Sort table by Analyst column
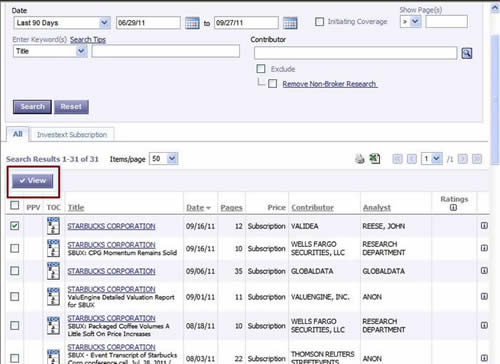This screenshot has height=364, width=500. pyautogui.click(x=377, y=208)
